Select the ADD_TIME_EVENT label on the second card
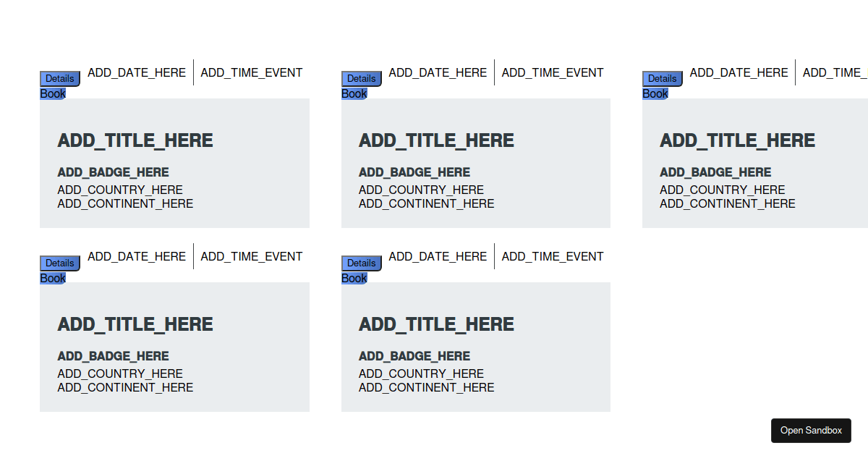This screenshot has width=868, height=456. pos(553,72)
